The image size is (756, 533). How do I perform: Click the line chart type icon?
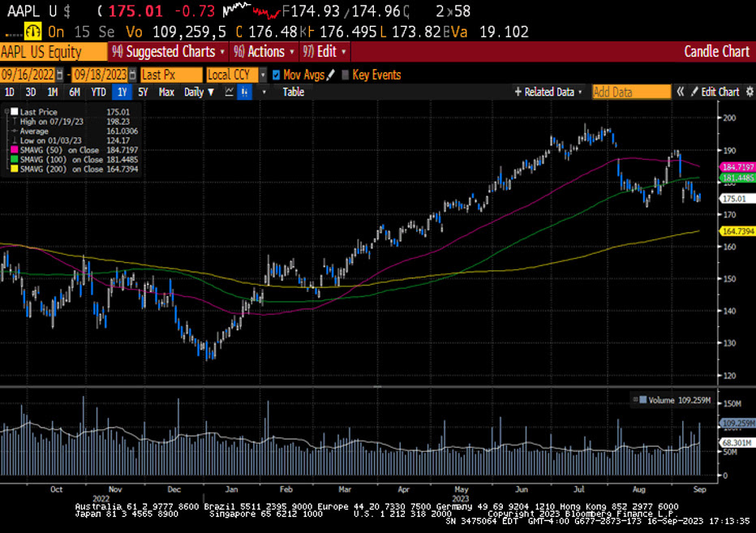229,92
